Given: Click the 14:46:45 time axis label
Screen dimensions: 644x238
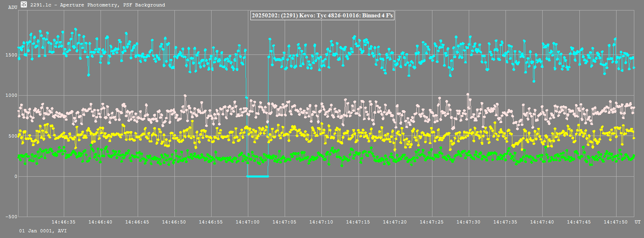Looking at the screenshot, I should click(137, 222).
